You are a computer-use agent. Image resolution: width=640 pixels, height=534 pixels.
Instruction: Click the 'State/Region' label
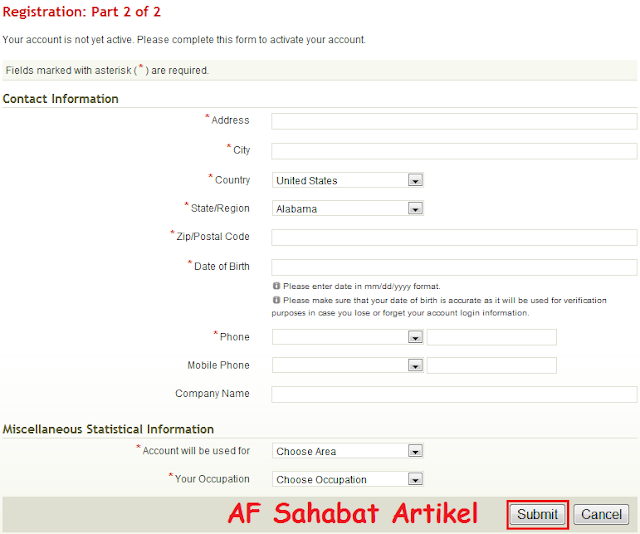pyautogui.click(x=220, y=208)
